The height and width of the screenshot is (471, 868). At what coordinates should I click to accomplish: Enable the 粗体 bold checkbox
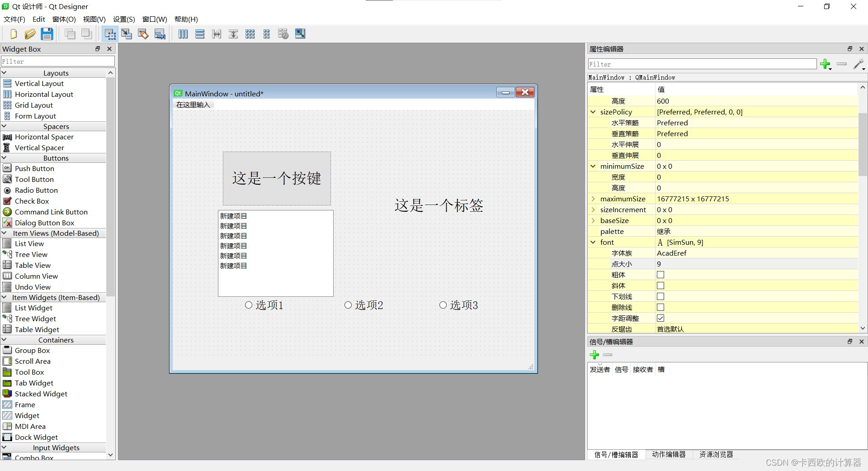coord(660,275)
